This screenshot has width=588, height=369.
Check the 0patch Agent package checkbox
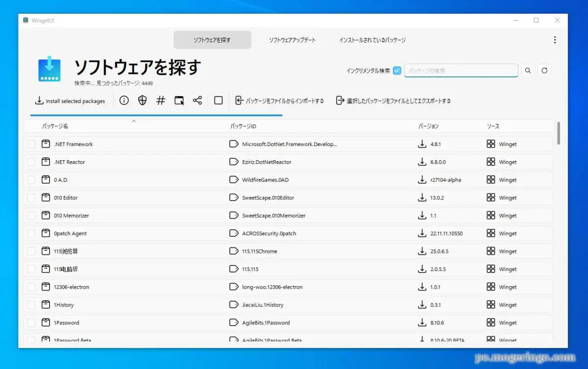tap(31, 233)
